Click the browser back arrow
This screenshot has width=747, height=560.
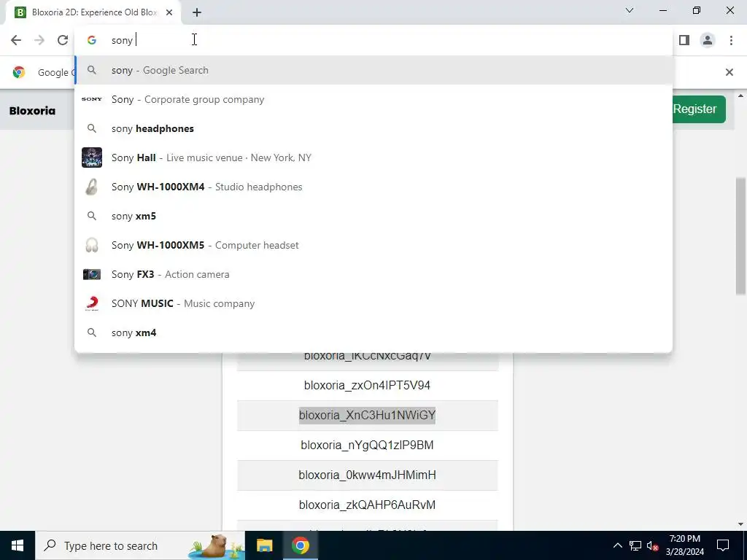16,40
